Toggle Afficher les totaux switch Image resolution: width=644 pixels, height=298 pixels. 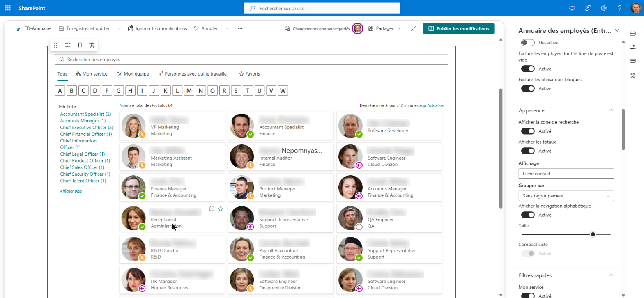click(x=528, y=151)
